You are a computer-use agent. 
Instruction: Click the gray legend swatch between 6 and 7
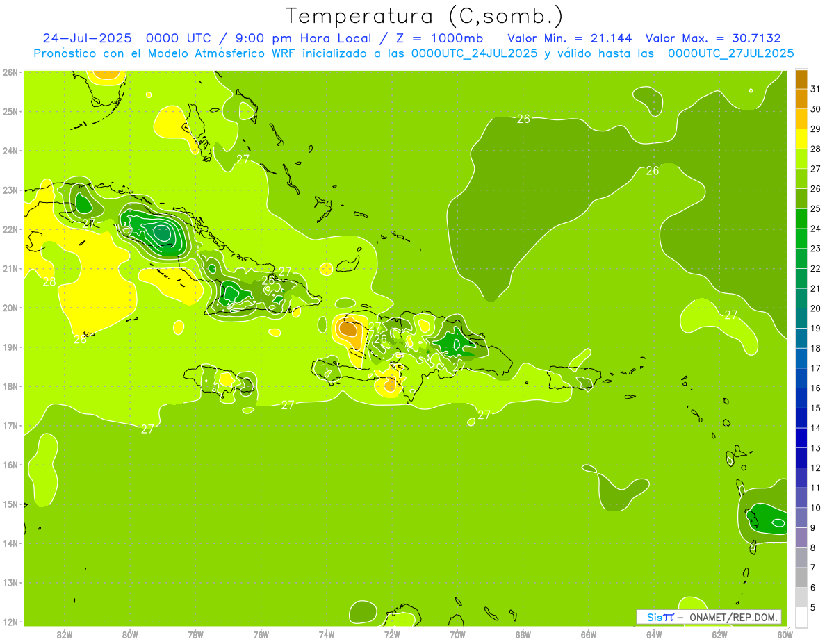[x=801, y=577]
